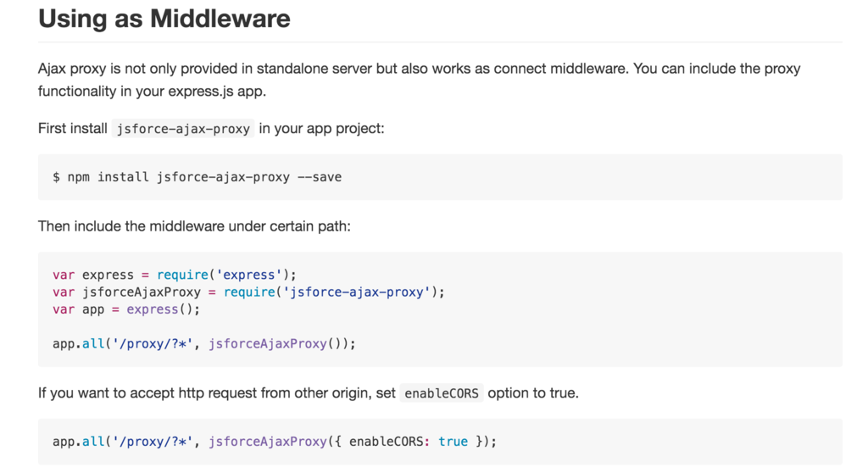Screen dimensions: 868x473
Task: Click the app.all line calling jsforceAjaxProxy() without options
Action: pyautogui.click(x=204, y=343)
